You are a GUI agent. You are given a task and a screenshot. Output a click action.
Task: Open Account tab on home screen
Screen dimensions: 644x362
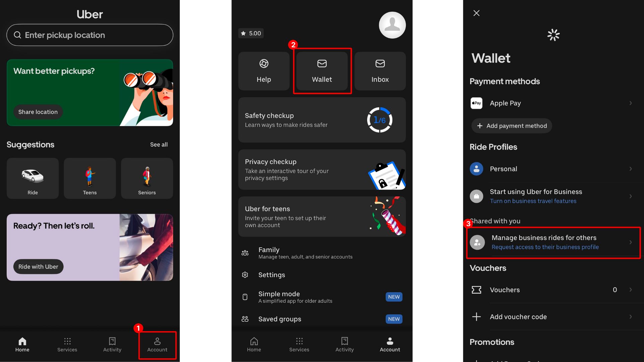point(157,345)
